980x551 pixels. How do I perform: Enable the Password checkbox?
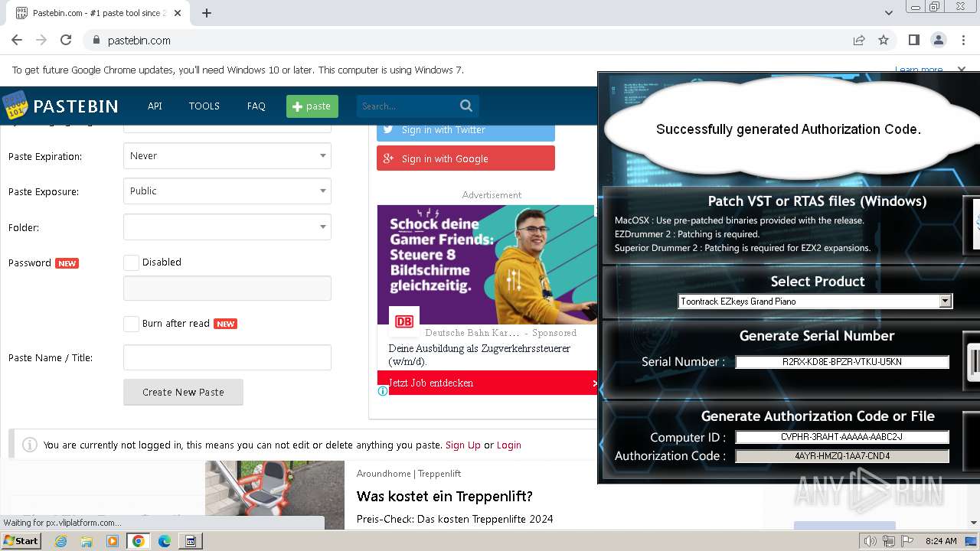[132, 262]
